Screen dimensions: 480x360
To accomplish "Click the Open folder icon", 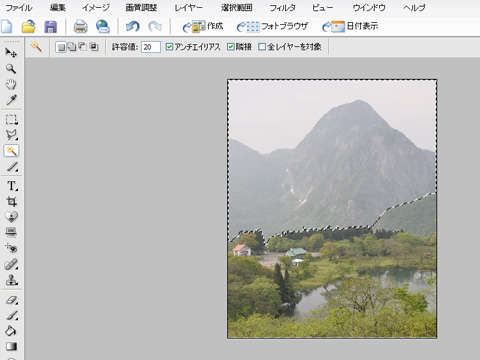I will click(x=29, y=26).
